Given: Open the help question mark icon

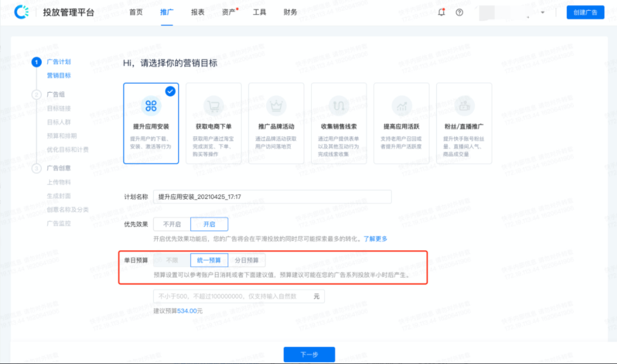Looking at the screenshot, I should 459,12.
